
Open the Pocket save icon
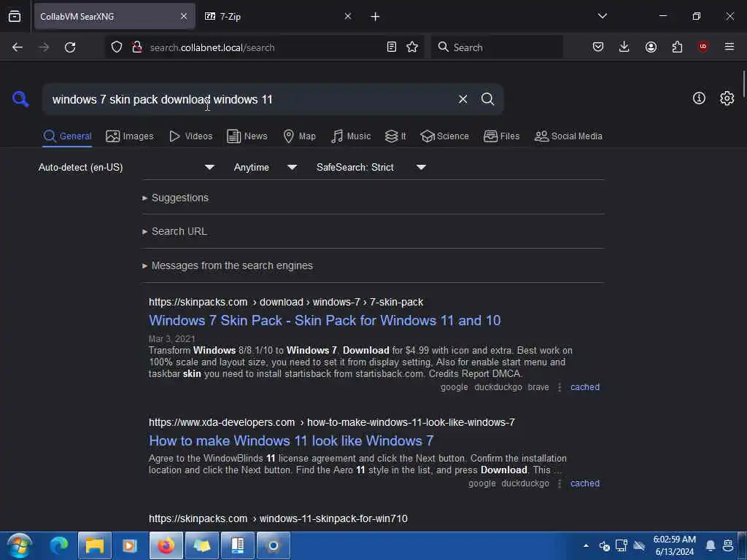598,47
